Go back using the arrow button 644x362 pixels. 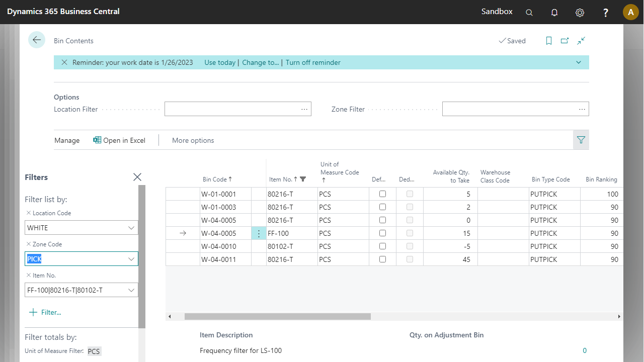point(37,40)
